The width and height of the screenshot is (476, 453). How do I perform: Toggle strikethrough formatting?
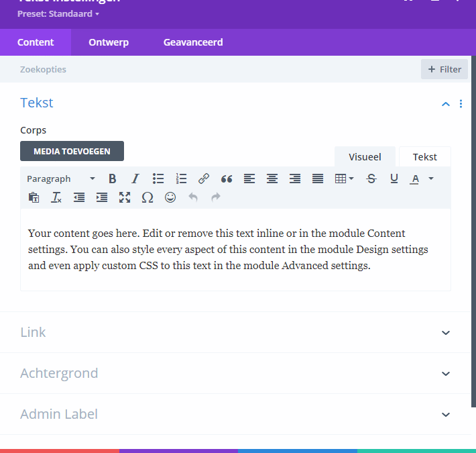click(x=371, y=179)
